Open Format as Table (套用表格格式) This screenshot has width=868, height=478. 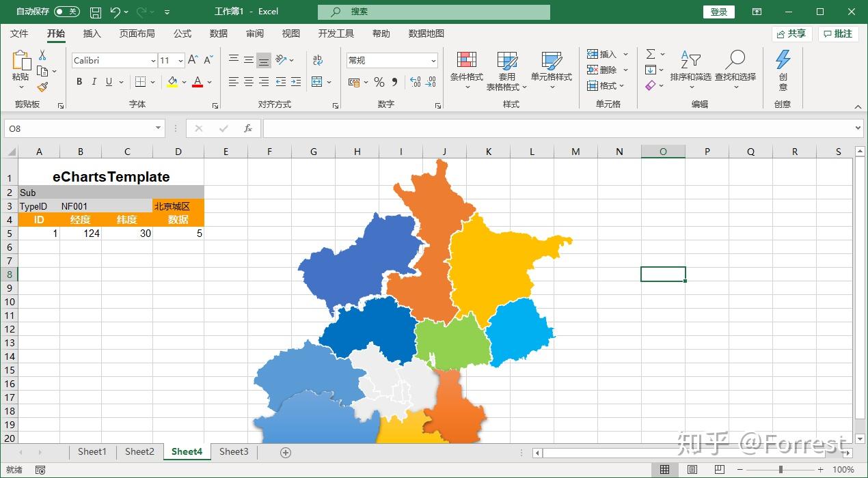coord(507,70)
